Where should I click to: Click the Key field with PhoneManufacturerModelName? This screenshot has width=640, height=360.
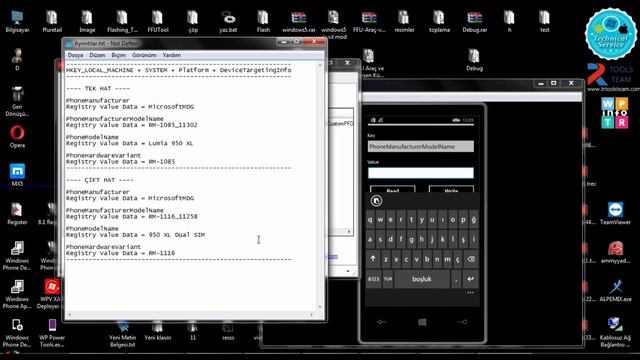(421, 147)
